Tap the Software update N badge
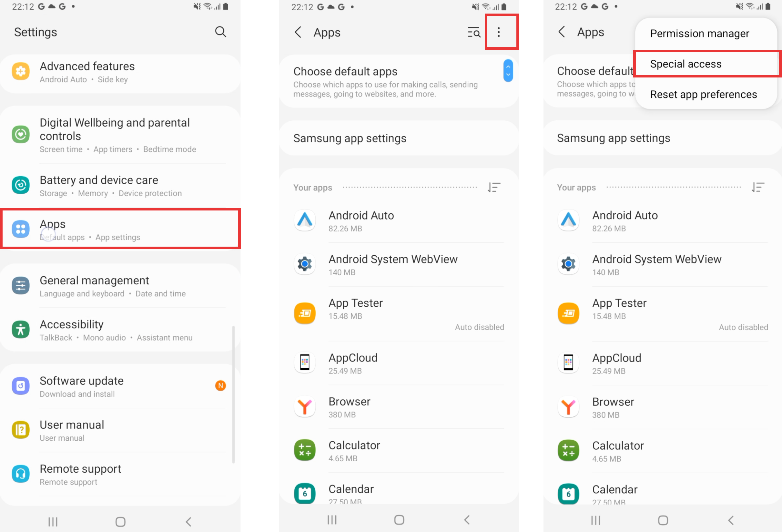782x532 pixels. (x=220, y=386)
